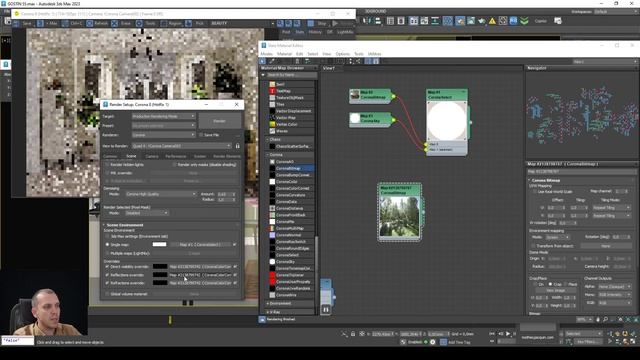Click the Waves map icon
Screen dimensions: 640x360
coord(272,131)
